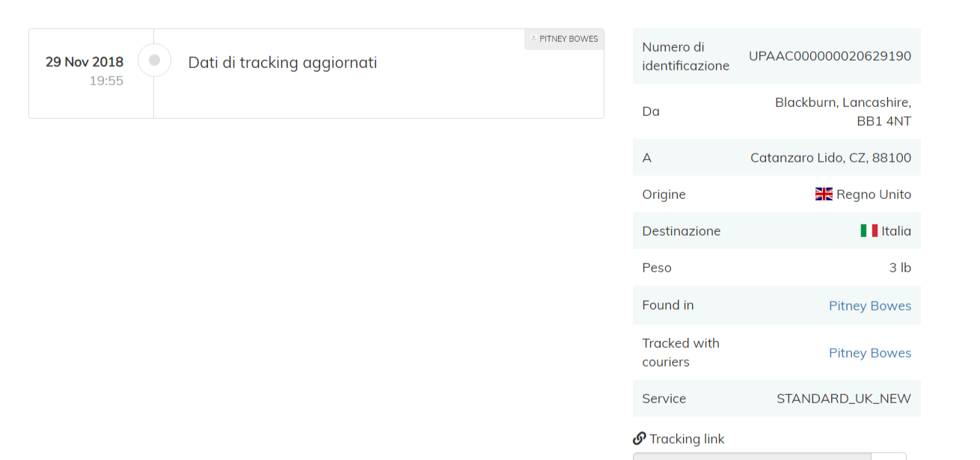Click the 'Tracking link' heading text
Image resolution: width=980 pixels, height=460 pixels.
pos(686,439)
